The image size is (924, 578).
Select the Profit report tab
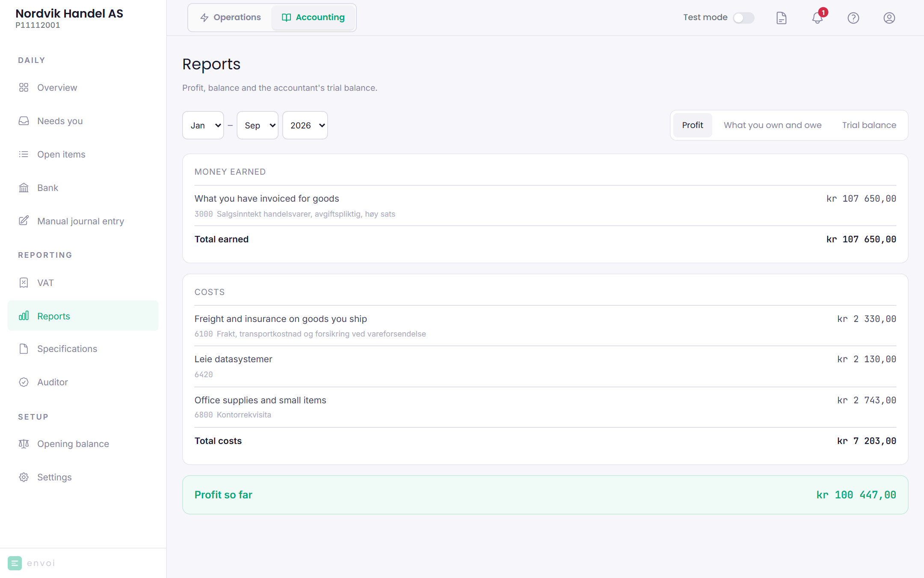click(x=693, y=125)
